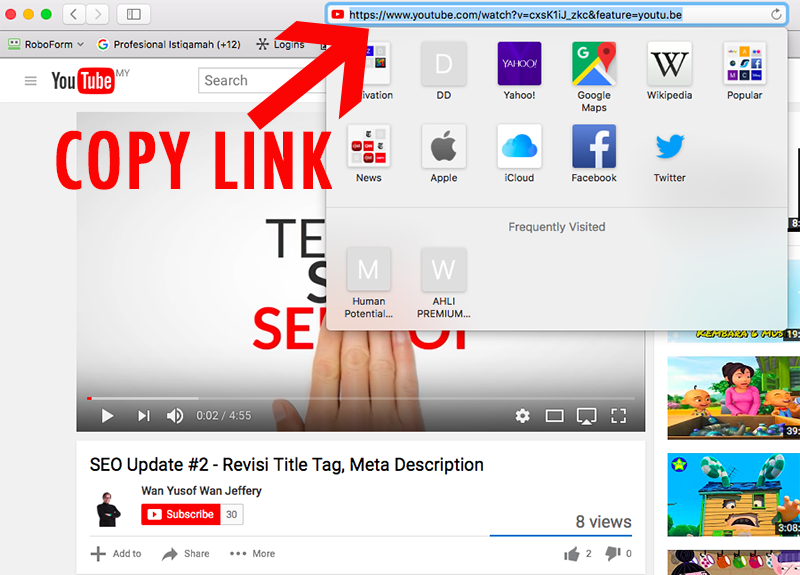Click the Safari back arrow button
This screenshot has height=575, width=800.
pos(73,14)
